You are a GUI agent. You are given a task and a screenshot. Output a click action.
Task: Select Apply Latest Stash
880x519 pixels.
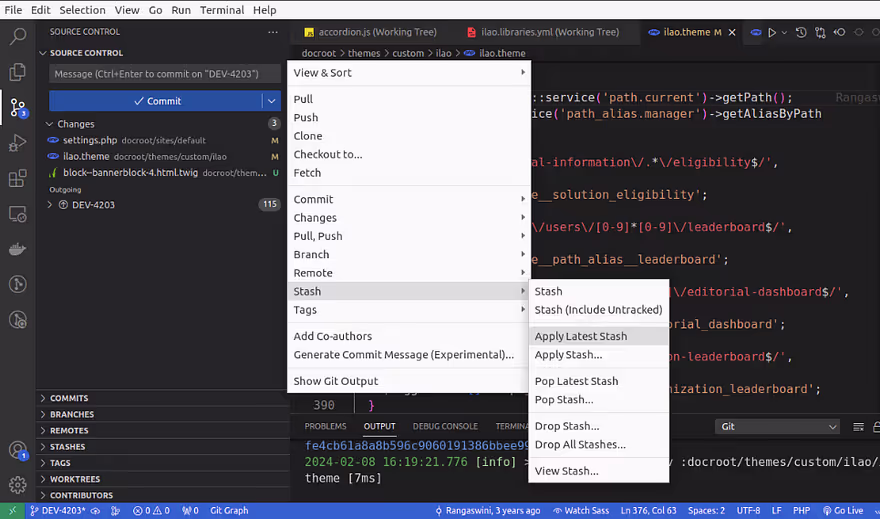click(x=598, y=336)
